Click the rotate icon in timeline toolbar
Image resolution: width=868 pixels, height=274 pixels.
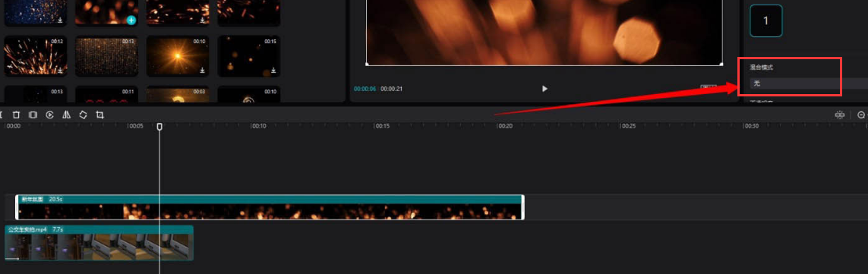click(x=83, y=115)
